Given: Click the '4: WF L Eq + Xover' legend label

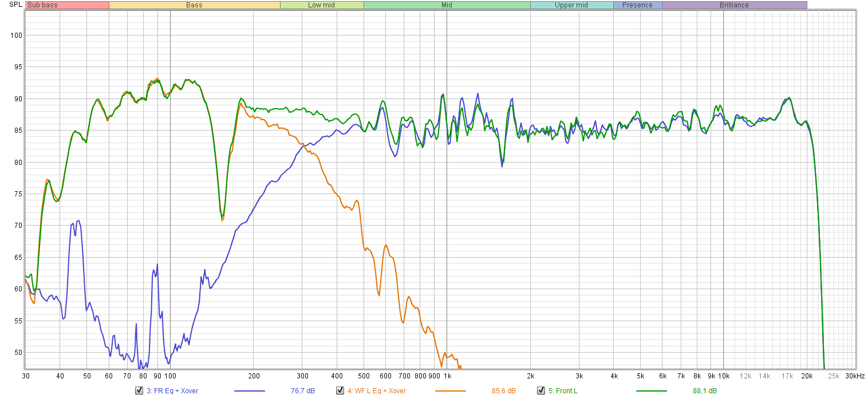Looking at the screenshot, I should pyautogui.click(x=376, y=391).
